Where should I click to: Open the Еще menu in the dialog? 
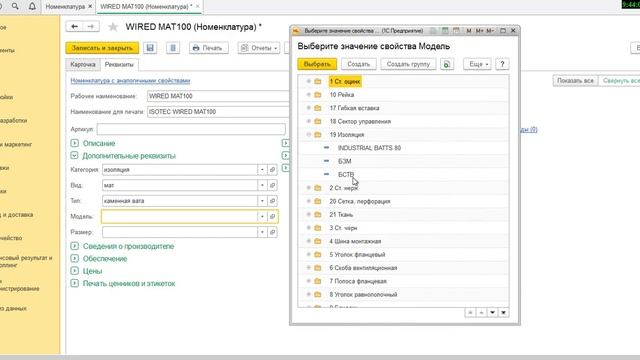pos(477,64)
